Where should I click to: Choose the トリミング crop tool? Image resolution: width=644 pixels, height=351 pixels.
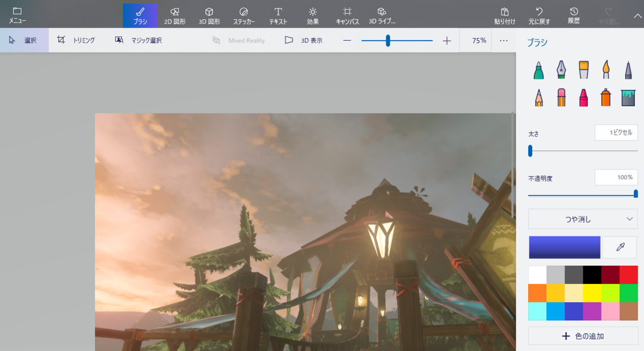point(76,40)
